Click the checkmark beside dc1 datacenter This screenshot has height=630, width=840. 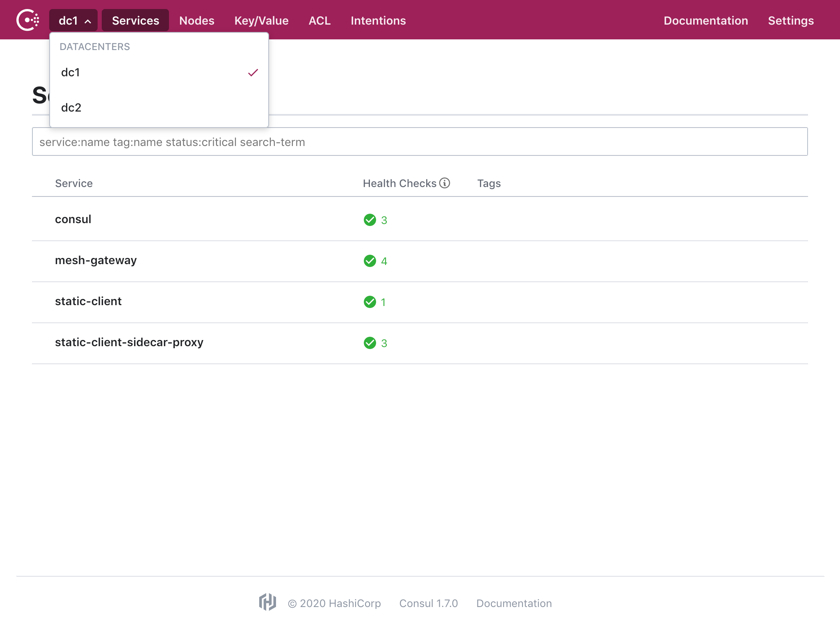(x=253, y=73)
